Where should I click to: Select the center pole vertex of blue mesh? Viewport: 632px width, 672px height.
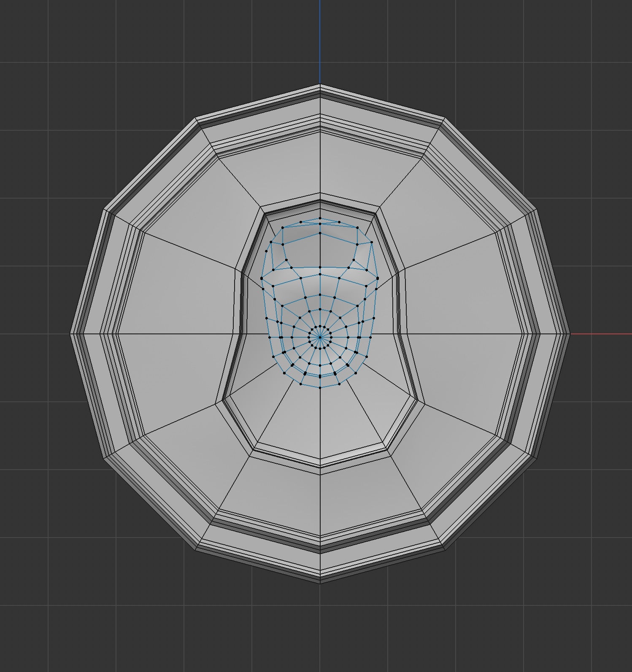[320, 337]
